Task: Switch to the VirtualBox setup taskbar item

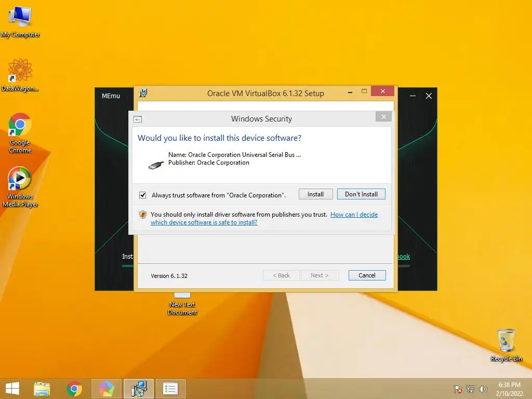Action: (138, 389)
